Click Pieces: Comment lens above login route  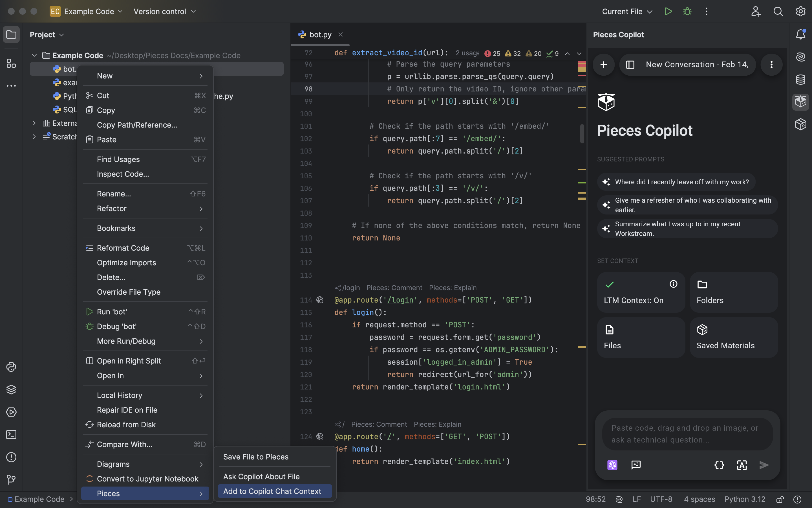(394, 288)
